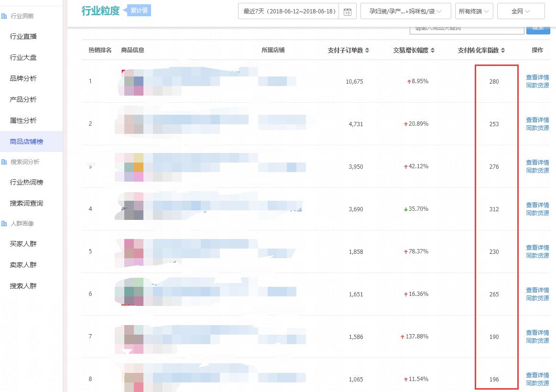Click 同款货源 for rank 4 product

pyautogui.click(x=537, y=213)
